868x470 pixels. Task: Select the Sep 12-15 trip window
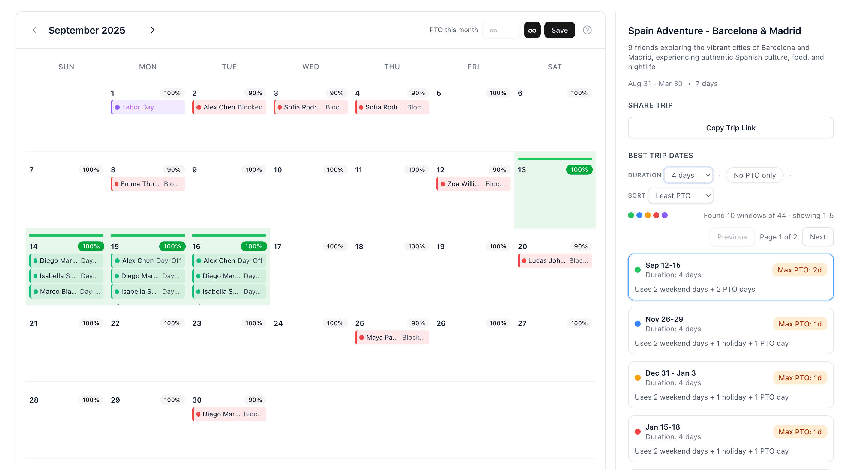[730, 277]
